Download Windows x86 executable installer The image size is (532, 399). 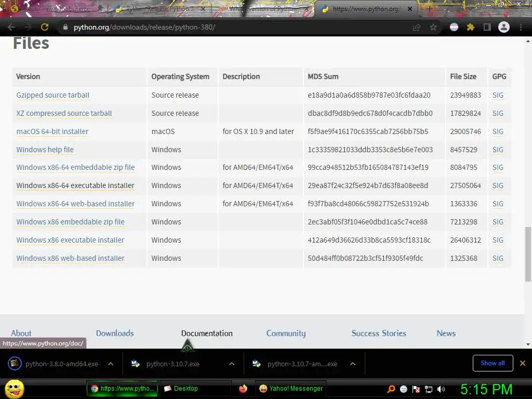pos(70,240)
